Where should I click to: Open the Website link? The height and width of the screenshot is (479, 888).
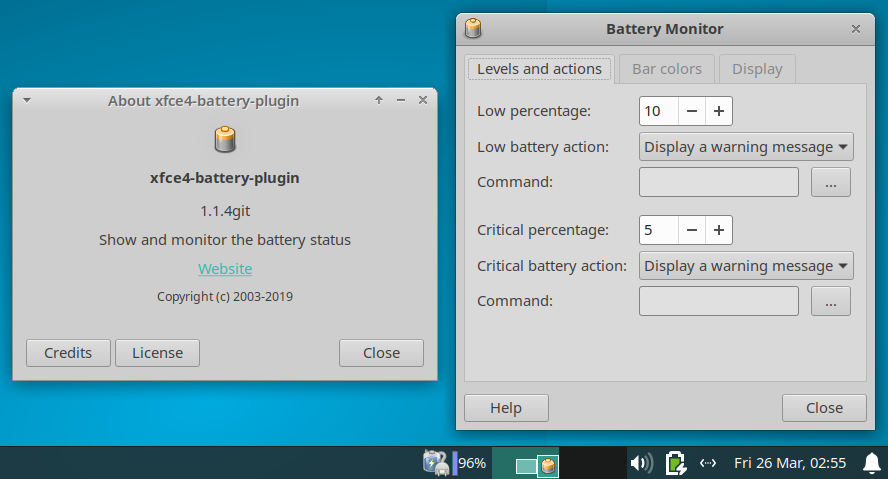(x=225, y=269)
